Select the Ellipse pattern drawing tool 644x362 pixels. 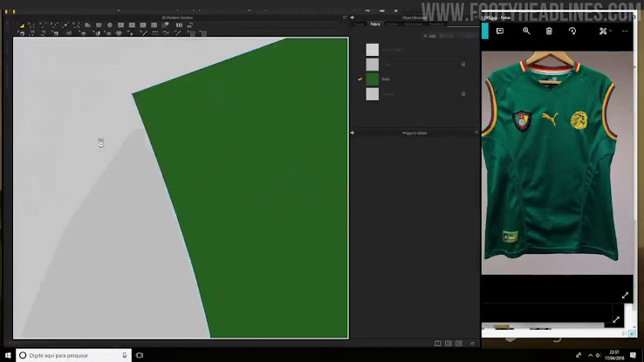110,25
